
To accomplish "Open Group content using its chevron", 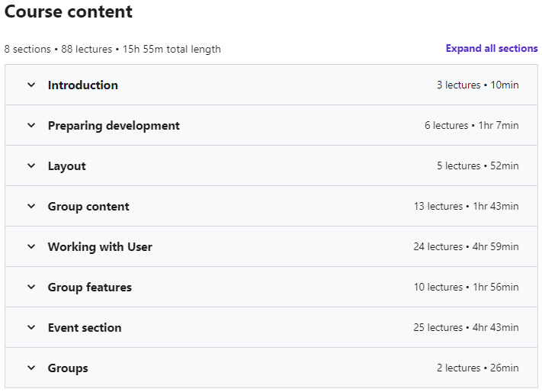I will (31, 206).
